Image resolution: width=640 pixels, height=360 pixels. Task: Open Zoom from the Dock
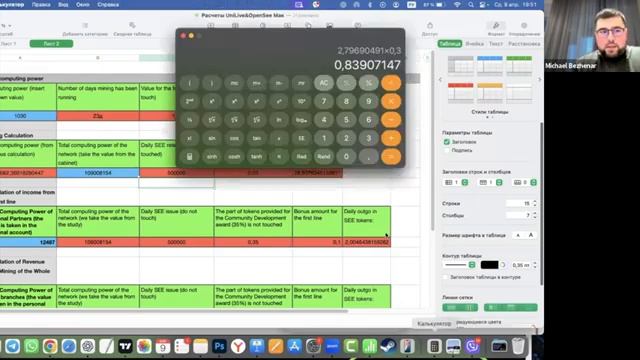332,347
